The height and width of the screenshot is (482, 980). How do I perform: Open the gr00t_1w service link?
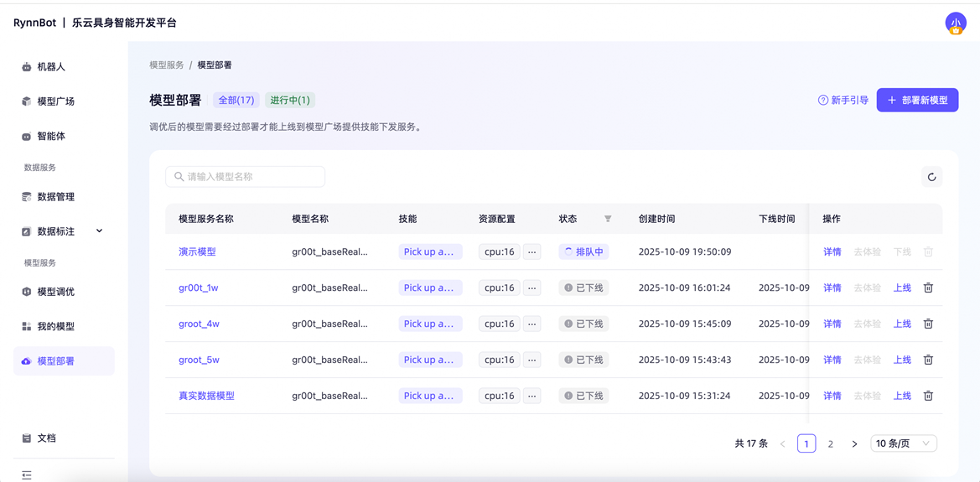(x=198, y=288)
